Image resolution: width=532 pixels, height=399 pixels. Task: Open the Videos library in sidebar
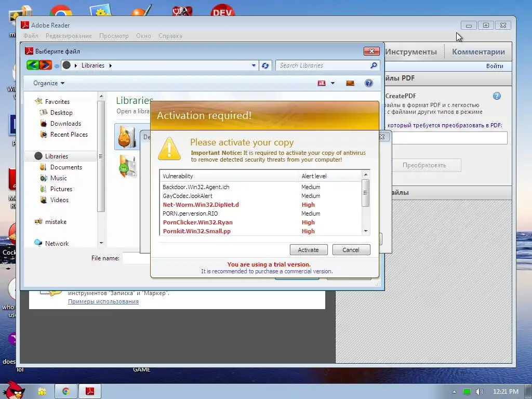59,200
